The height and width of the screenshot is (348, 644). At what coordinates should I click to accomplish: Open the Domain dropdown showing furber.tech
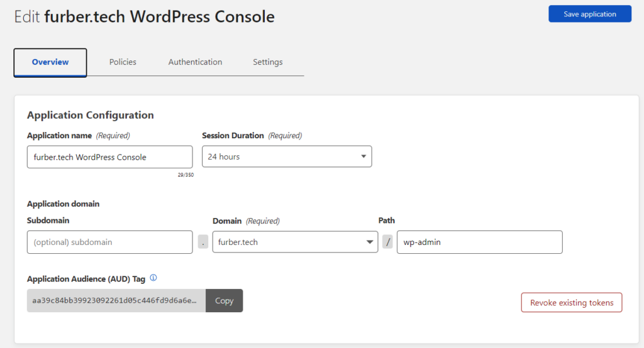(295, 242)
